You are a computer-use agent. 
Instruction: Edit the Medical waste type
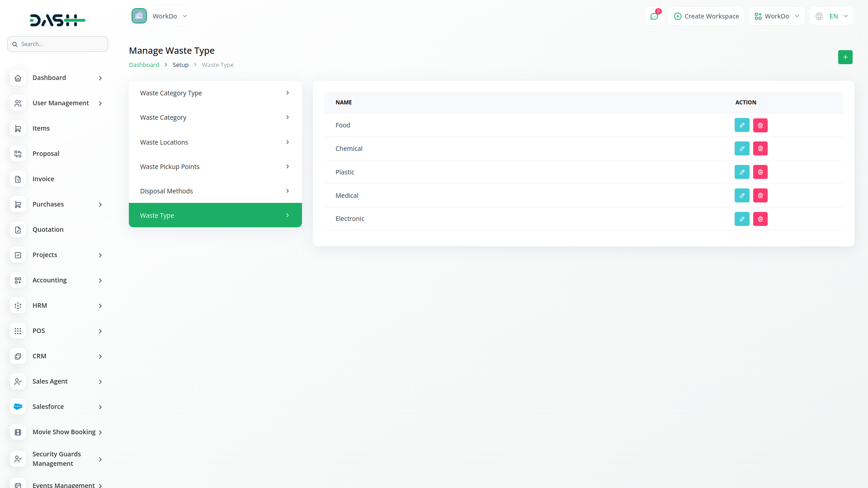point(742,196)
